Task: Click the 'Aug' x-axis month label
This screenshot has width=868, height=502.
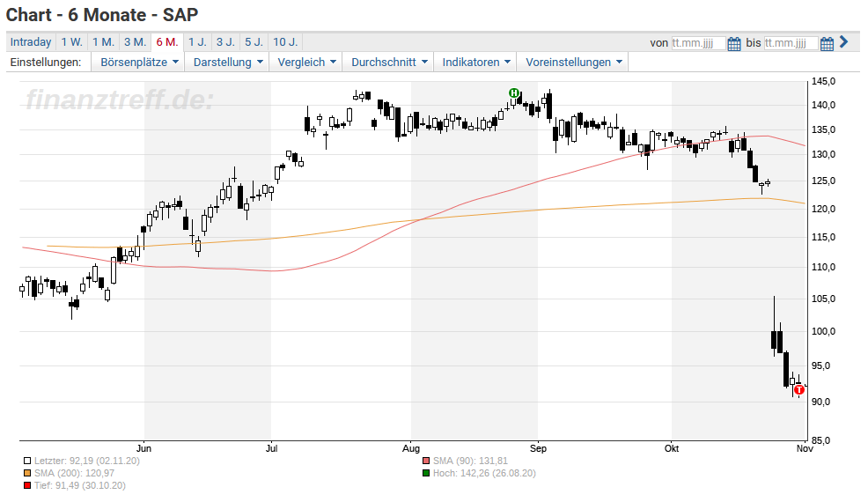Action: (x=411, y=448)
